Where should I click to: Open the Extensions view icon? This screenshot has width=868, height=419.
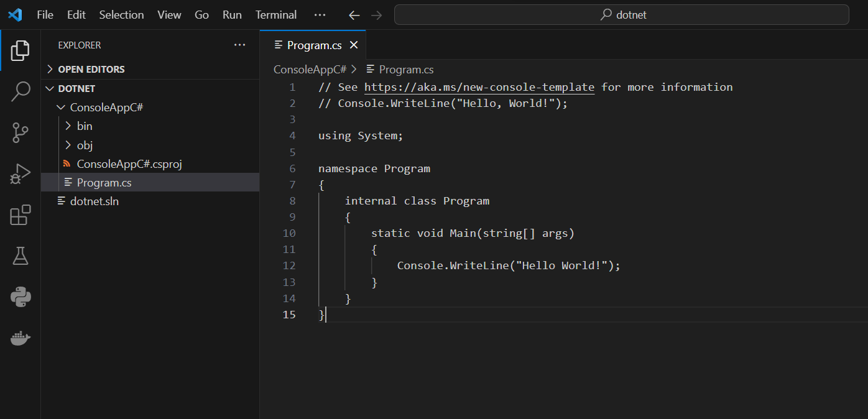[x=20, y=215]
